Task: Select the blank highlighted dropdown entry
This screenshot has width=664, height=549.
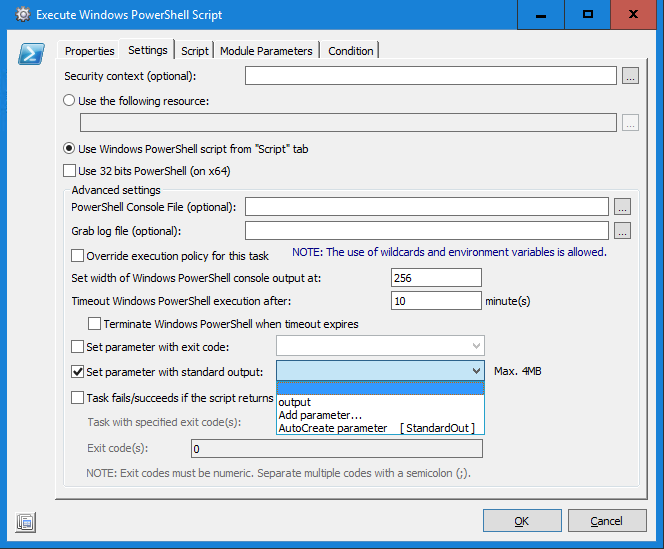Action: 380,388
